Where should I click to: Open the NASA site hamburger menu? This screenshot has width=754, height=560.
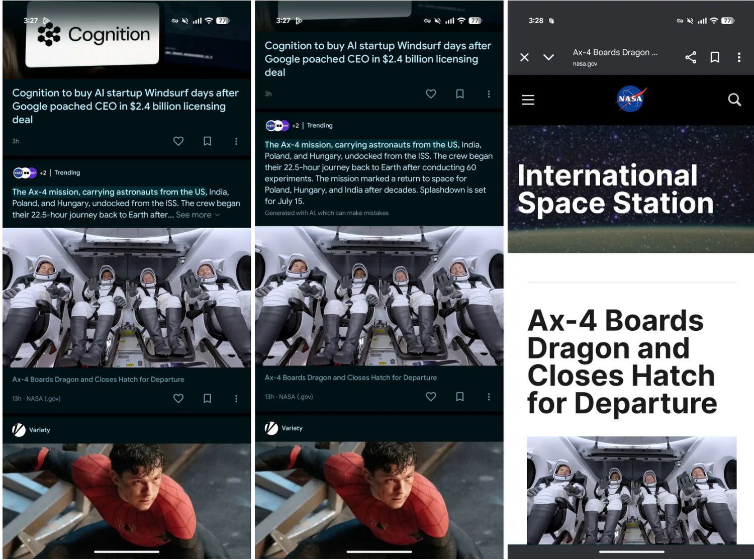click(x=528, y=100)
